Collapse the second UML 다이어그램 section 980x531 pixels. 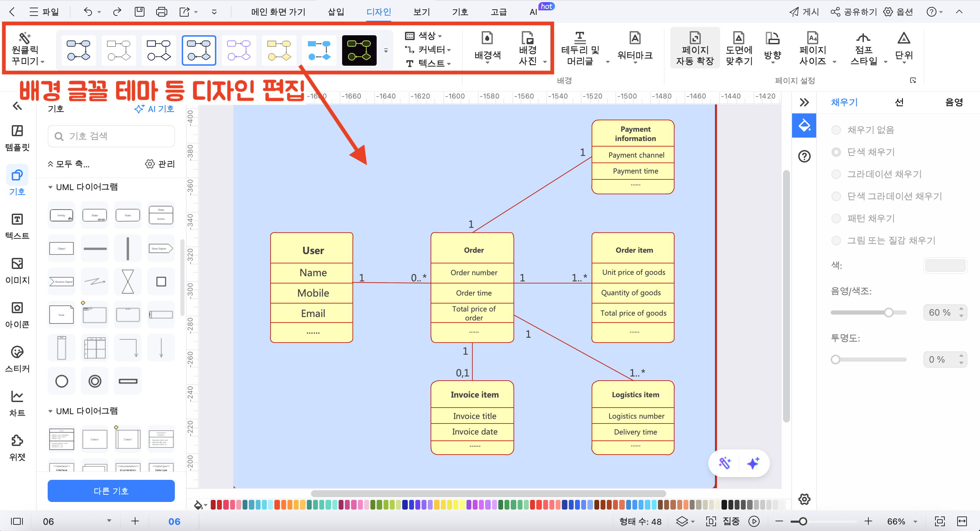pyautogui.click(x=50, y=411)
